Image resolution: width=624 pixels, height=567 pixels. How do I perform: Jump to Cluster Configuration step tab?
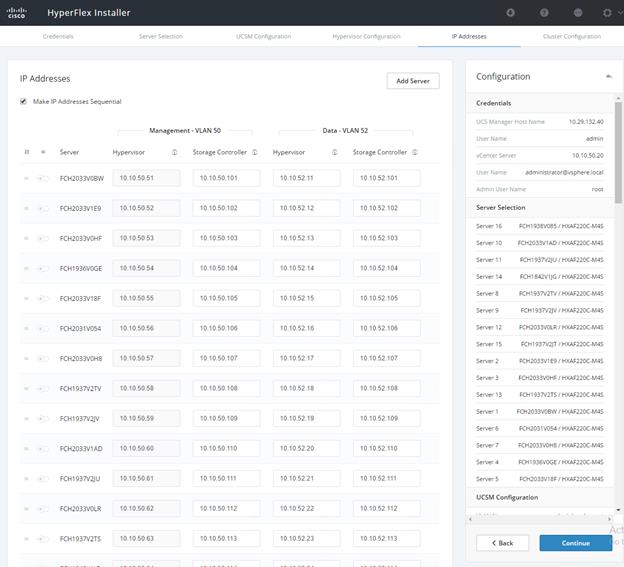(x=572, y=36)
